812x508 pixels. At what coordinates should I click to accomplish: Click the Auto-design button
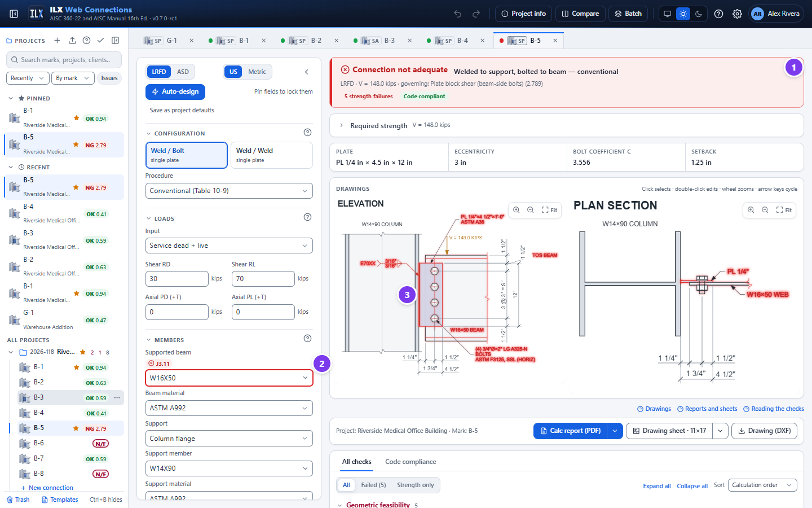click(175, 91)
